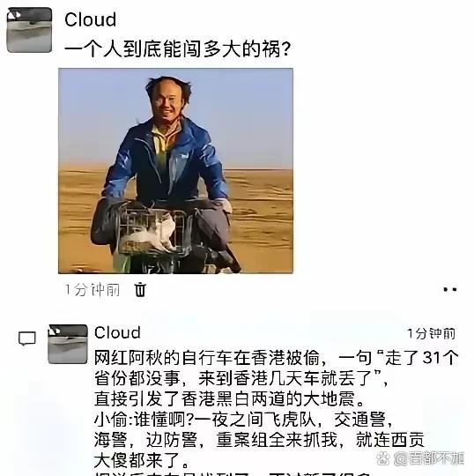Screen dimensions: 474x476
Task: Select comment line starting "省份都没事"
Action: click(241, 378)
